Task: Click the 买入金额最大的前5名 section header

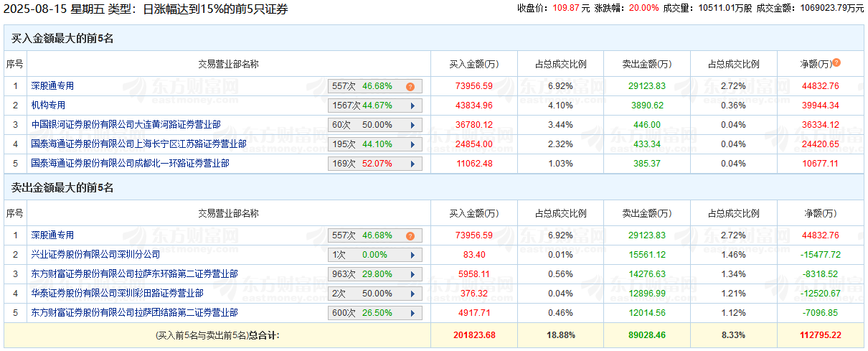Action: pyautogui.click(x=62, y=39)
